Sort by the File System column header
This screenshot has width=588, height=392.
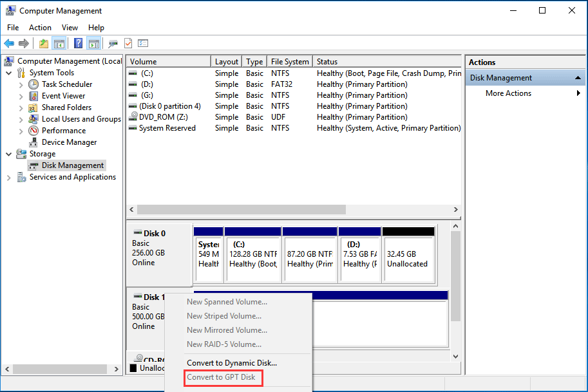pos(290,61)
